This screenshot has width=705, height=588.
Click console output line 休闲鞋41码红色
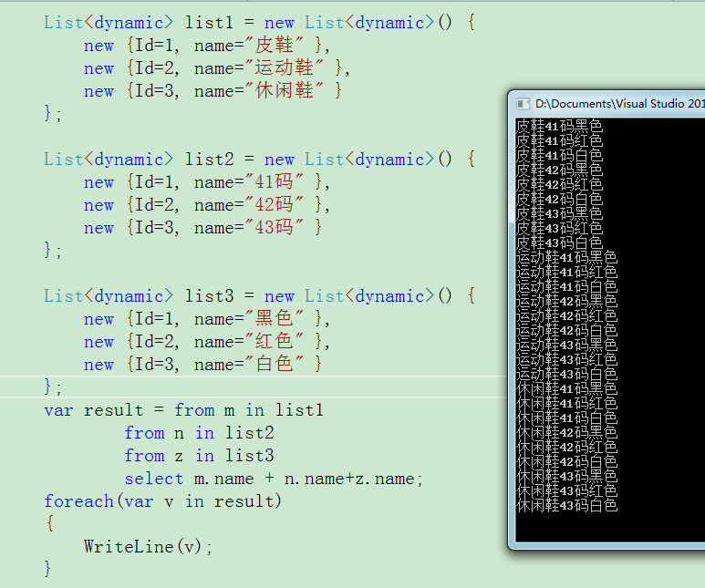(x=566, y=404)
